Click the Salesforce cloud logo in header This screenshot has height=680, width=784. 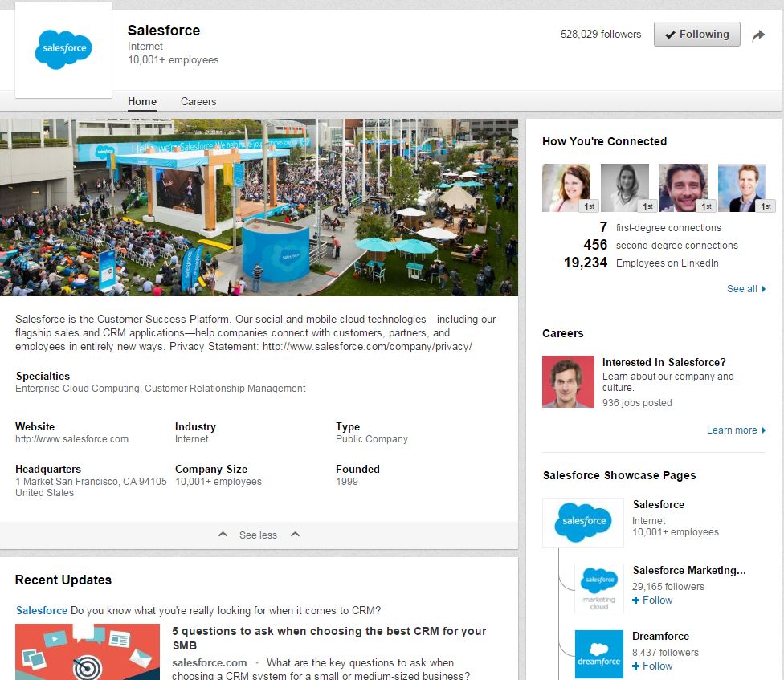pyautogui.click(x=63, y=50)
